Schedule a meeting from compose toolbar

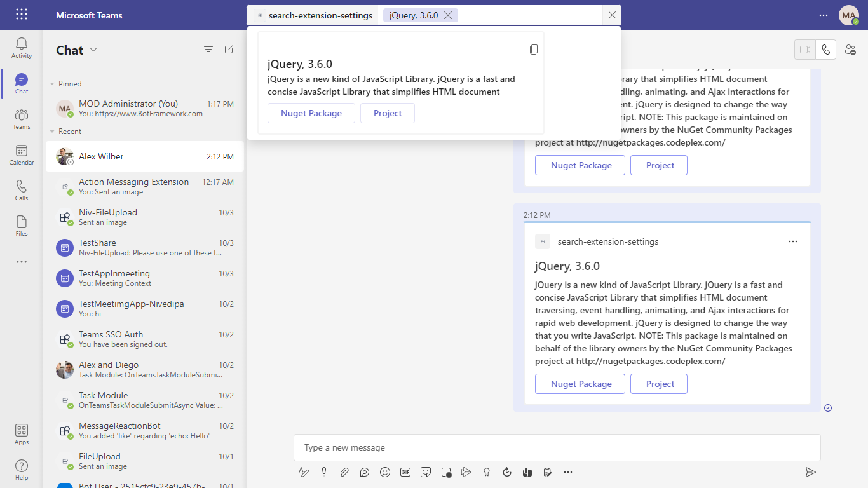[446, 472]
